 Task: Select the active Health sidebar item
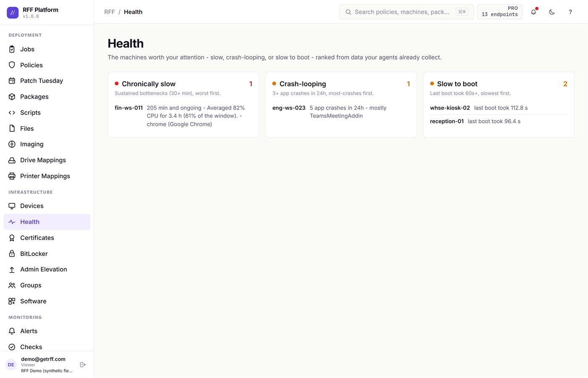click(47, 222)
